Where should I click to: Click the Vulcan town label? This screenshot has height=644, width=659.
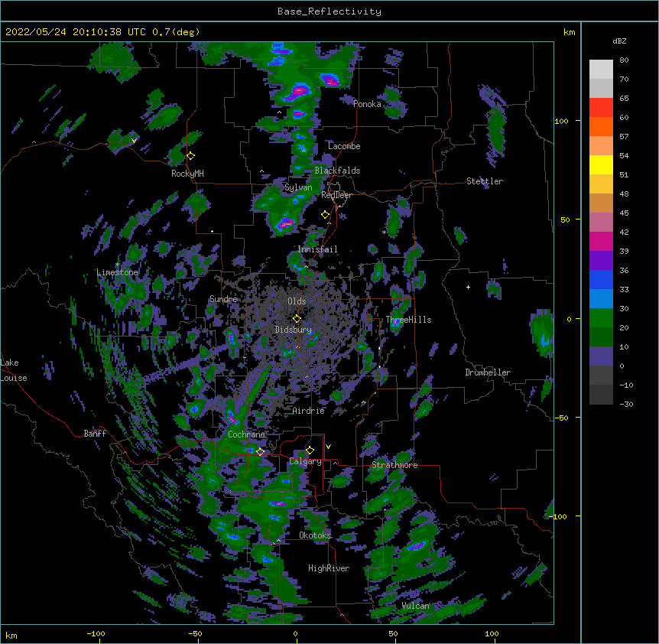[x=416, y=606]
